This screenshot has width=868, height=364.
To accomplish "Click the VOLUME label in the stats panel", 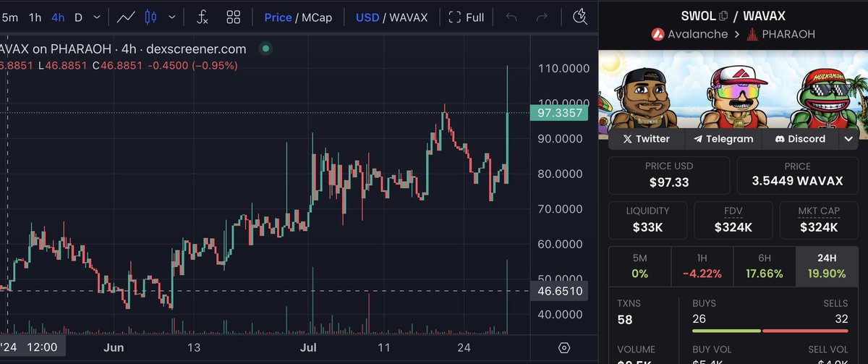I will click(637, 350).
